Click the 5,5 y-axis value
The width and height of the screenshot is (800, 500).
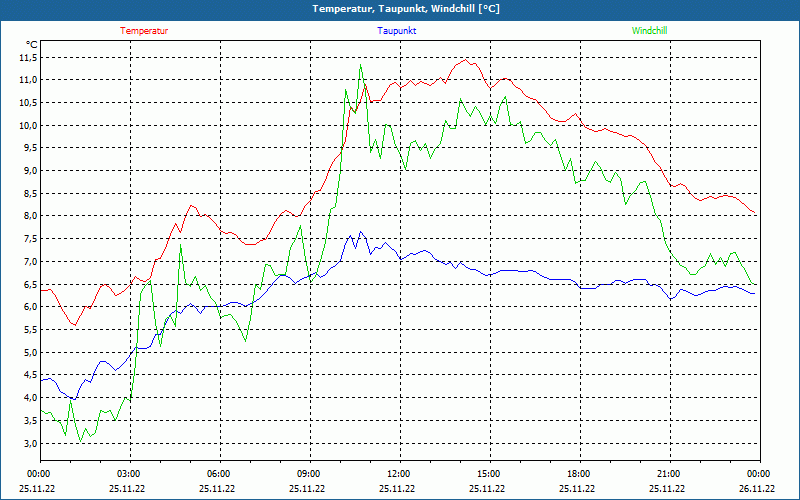click(x=30, y=330)
